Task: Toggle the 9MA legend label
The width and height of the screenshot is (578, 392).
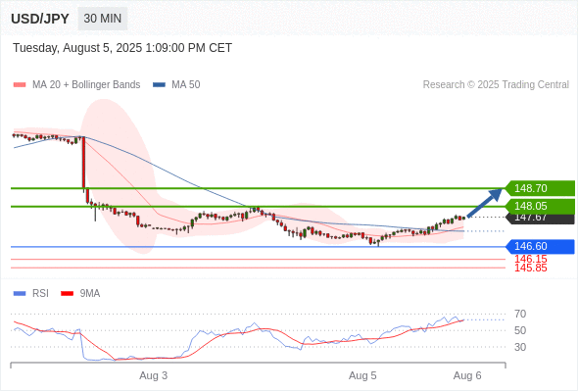Action: click(90, 294)
